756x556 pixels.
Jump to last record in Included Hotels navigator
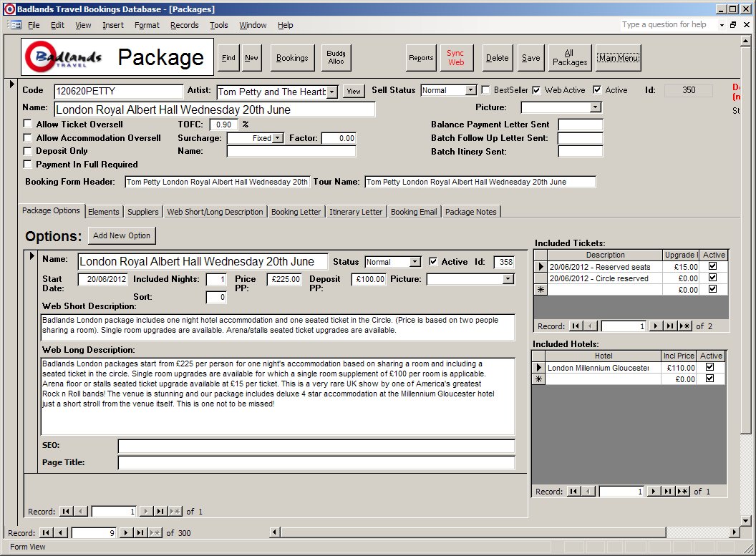pos(668,492)
